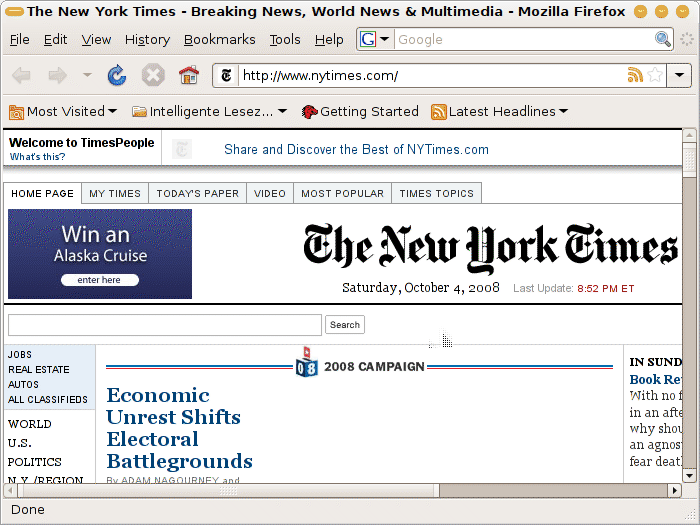Click the Stop loading icon

(x=152, y=75)
